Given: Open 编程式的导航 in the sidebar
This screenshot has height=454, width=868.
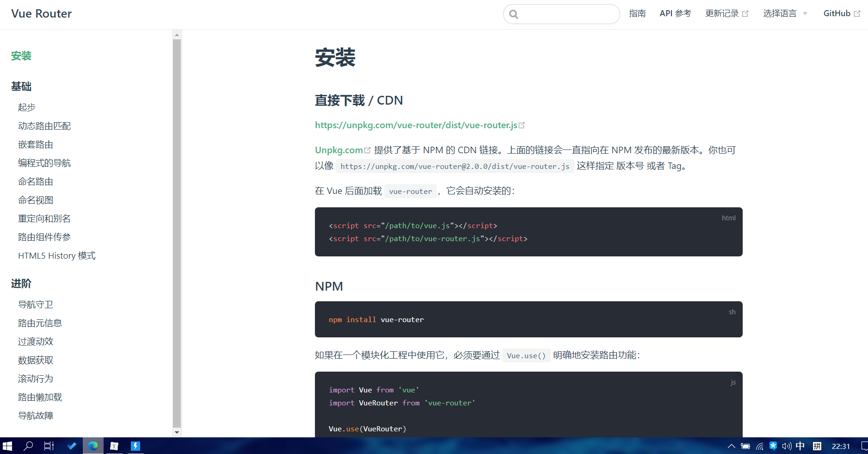Looking at the screenshot, I should (44, 163).
